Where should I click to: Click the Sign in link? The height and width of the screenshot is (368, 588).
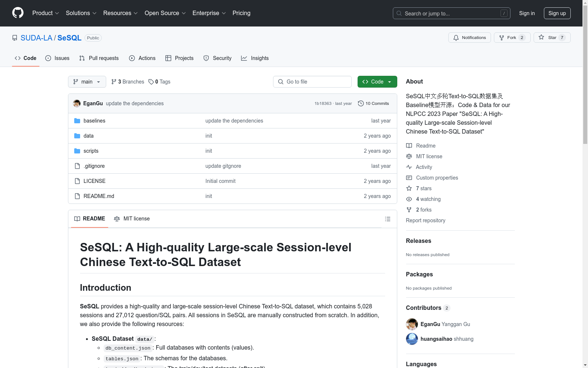(527, 13)
